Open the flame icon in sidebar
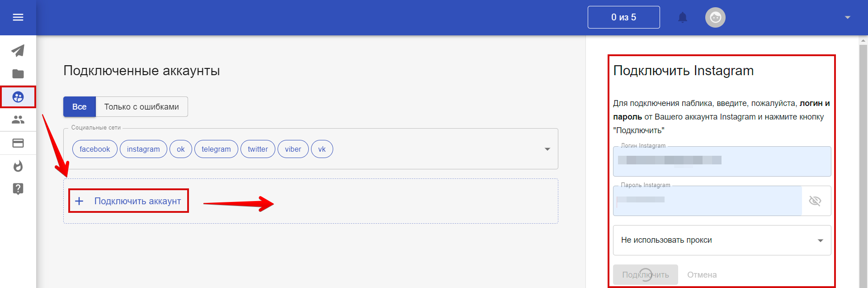Screen dimensions: 868x288 pos(18,166)
